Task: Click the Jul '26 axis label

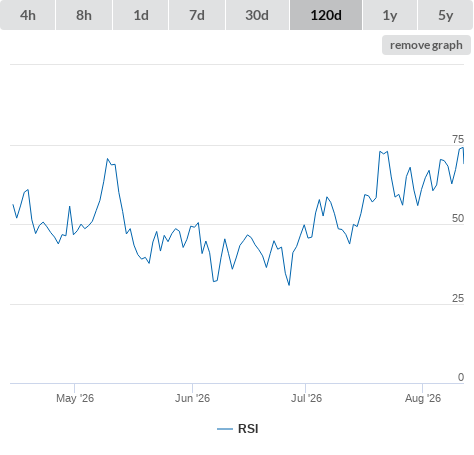Action: point(306,398)
